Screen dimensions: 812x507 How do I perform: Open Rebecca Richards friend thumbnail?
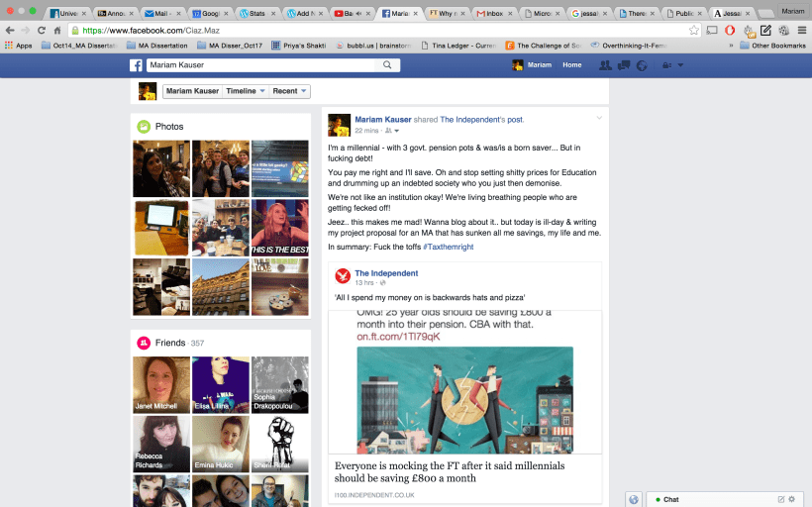click(x=161, y=444)
